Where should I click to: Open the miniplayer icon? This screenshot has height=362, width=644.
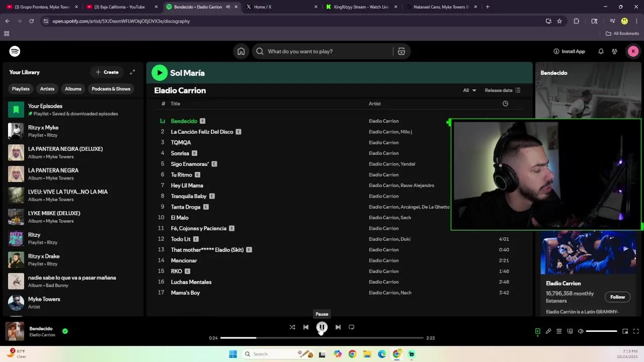coord(625,331)
